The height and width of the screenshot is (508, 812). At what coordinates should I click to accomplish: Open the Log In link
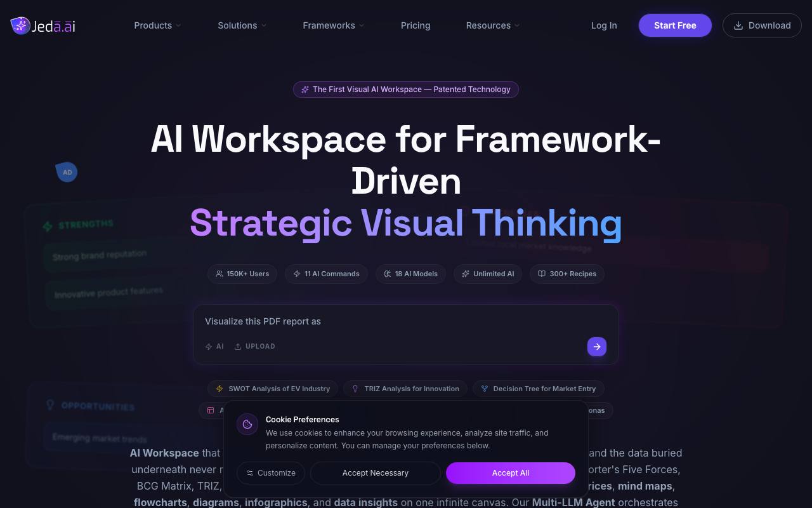click(x=604, y=25)
